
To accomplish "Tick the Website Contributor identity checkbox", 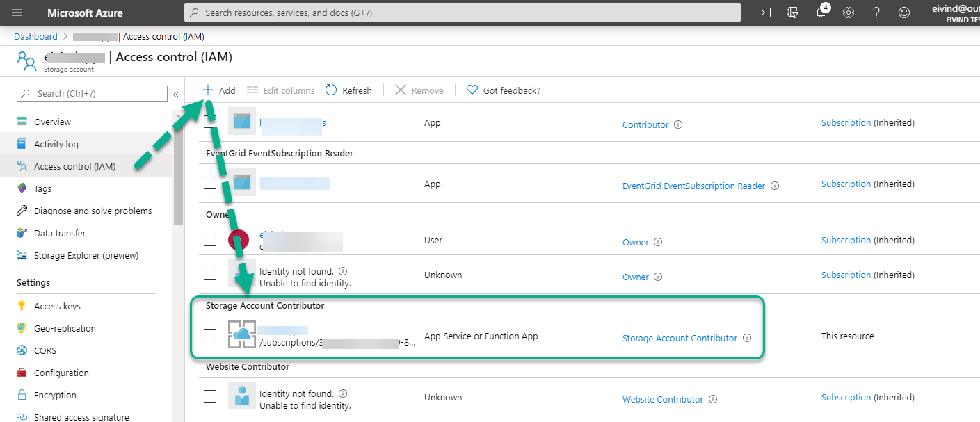I will 210,396.
